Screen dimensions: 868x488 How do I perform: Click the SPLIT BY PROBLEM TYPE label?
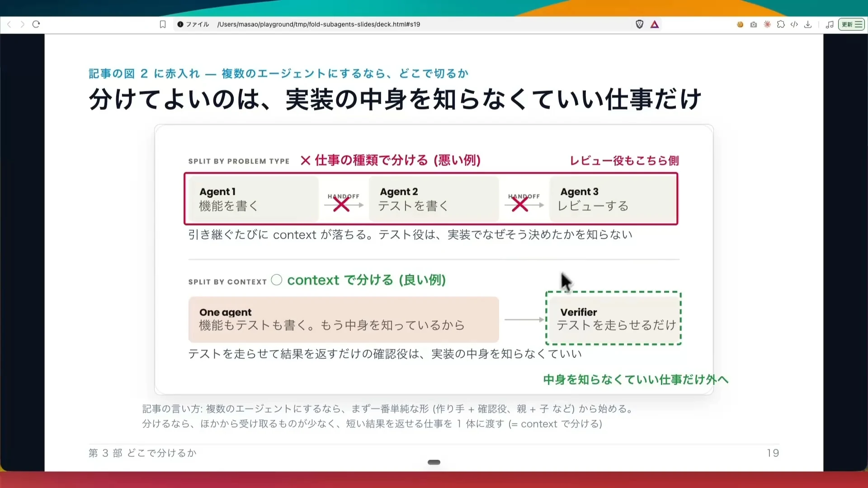(239, 161)
